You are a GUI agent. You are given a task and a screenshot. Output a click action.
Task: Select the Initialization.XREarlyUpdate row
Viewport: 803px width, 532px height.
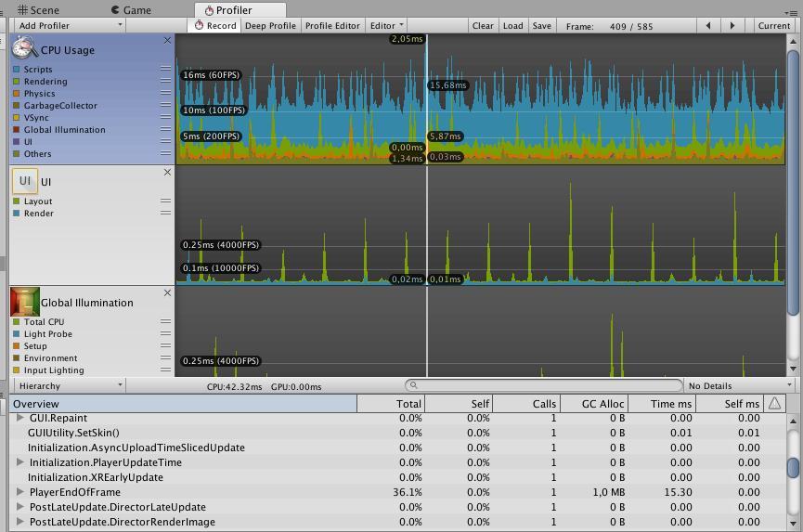coord(397,477)
